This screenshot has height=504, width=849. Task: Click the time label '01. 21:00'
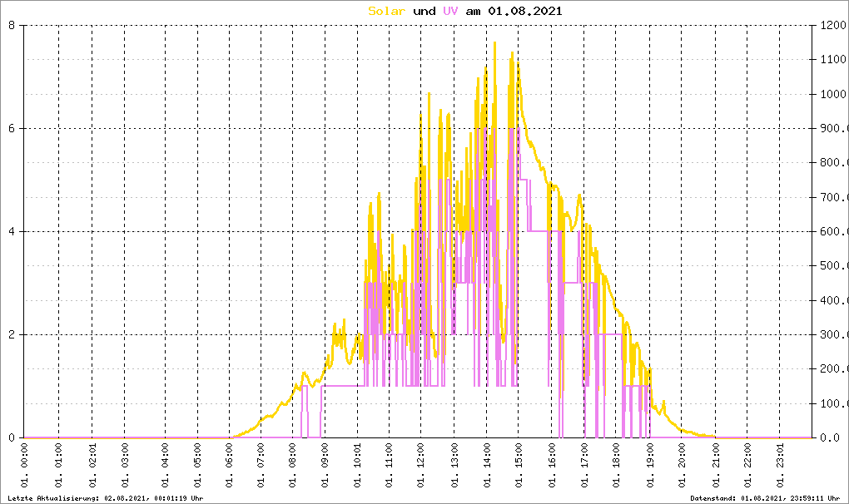(715, 465)
